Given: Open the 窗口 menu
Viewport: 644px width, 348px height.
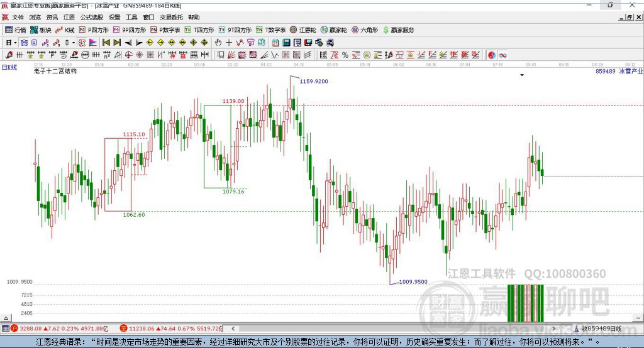Looking at the screenshot, I should [148, 17].
